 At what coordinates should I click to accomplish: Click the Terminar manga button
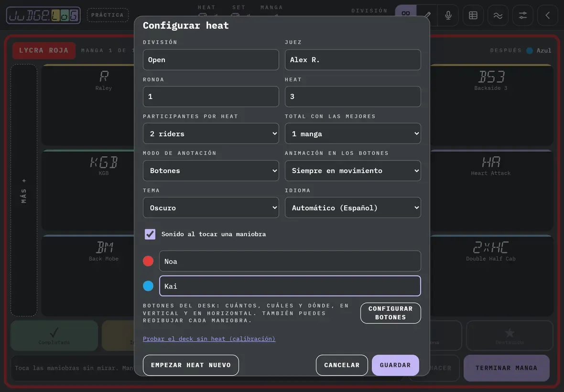click(x=507, y=368)
